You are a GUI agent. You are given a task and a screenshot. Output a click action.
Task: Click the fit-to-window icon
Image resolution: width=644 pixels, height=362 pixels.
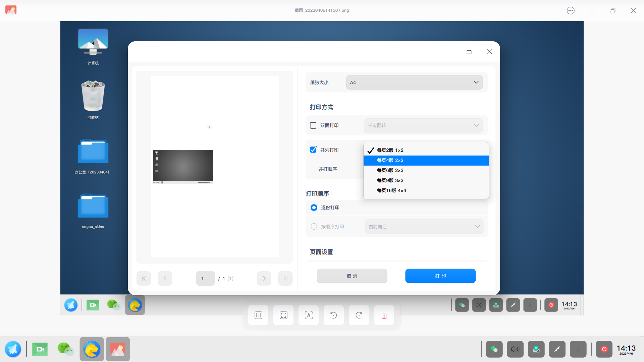(283, 315)
